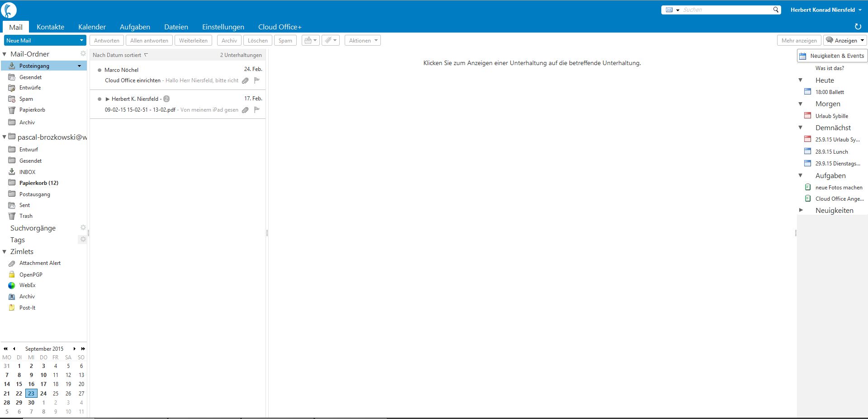Screen dimensions: 868x419
Task: Open the Attachment Alert zimlet
Action: click(40, 263)
